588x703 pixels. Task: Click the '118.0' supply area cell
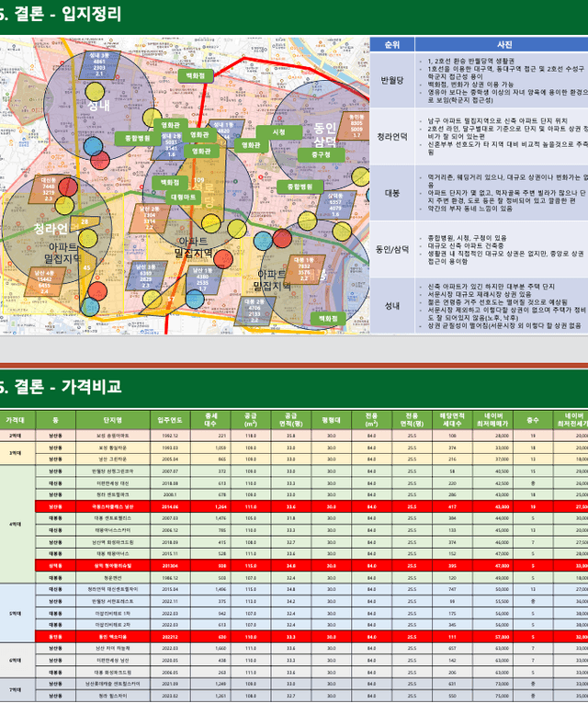point(251,436)
